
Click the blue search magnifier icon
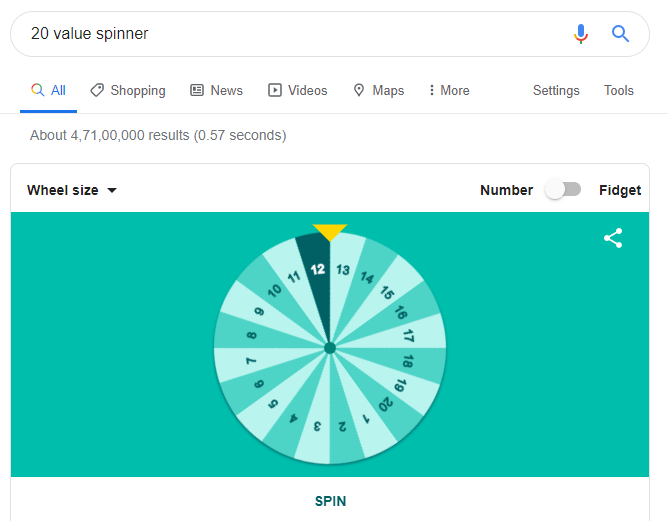(620, 34)
